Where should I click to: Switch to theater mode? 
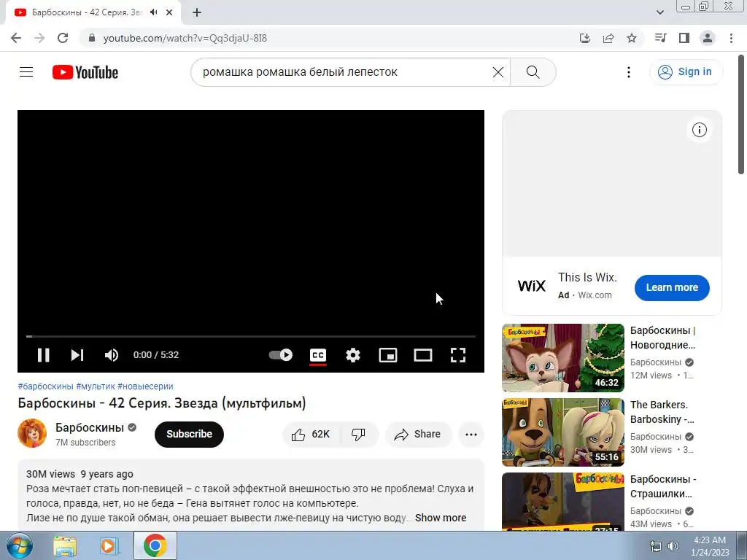pyautogui.click(x=422, y=355)
